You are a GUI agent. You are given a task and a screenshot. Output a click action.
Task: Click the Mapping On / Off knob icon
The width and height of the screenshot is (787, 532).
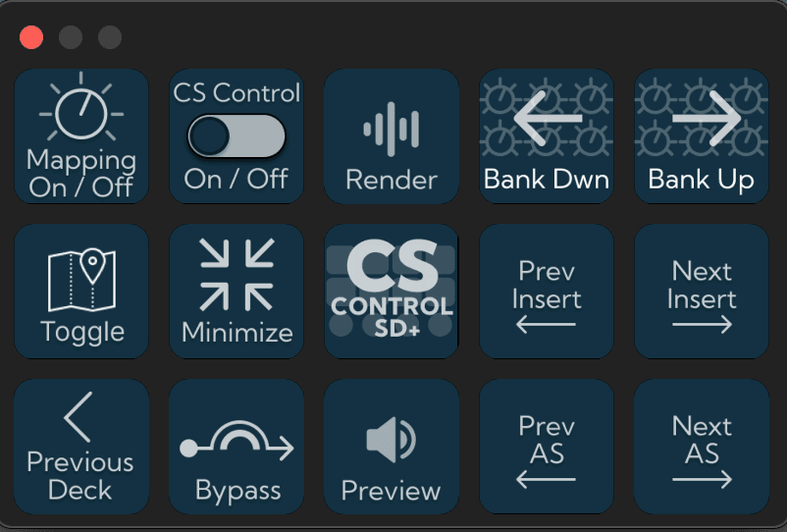point(81,107)
